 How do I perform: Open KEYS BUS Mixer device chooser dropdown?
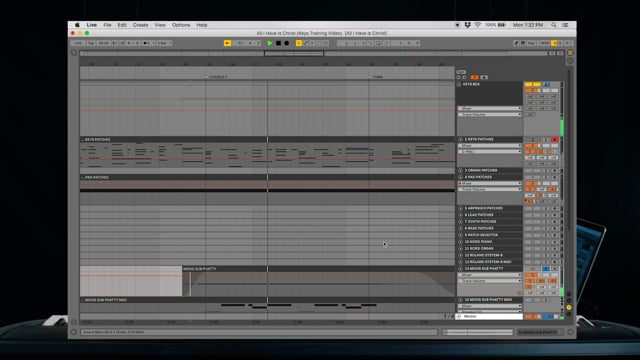click(489, 109)
